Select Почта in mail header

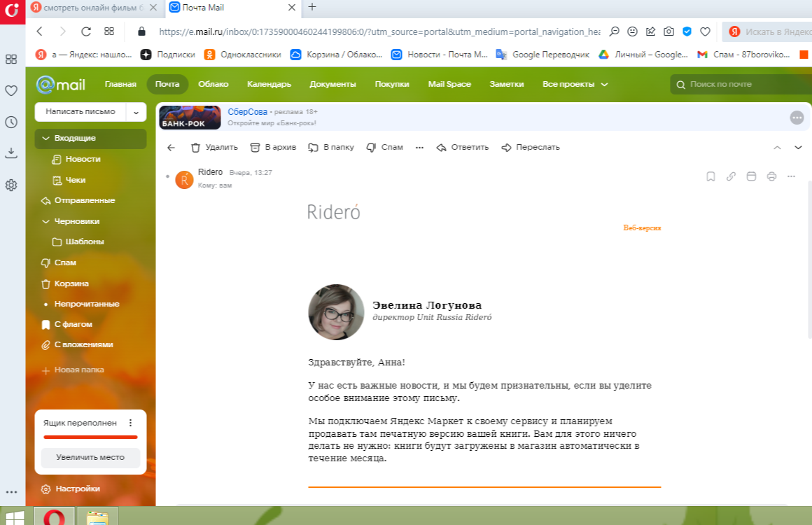click(x=167, y=84)
